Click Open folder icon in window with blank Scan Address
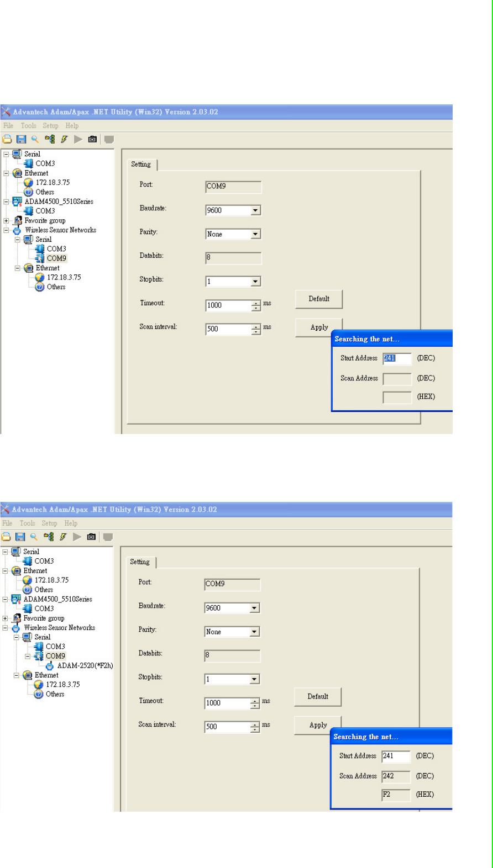 7,139
